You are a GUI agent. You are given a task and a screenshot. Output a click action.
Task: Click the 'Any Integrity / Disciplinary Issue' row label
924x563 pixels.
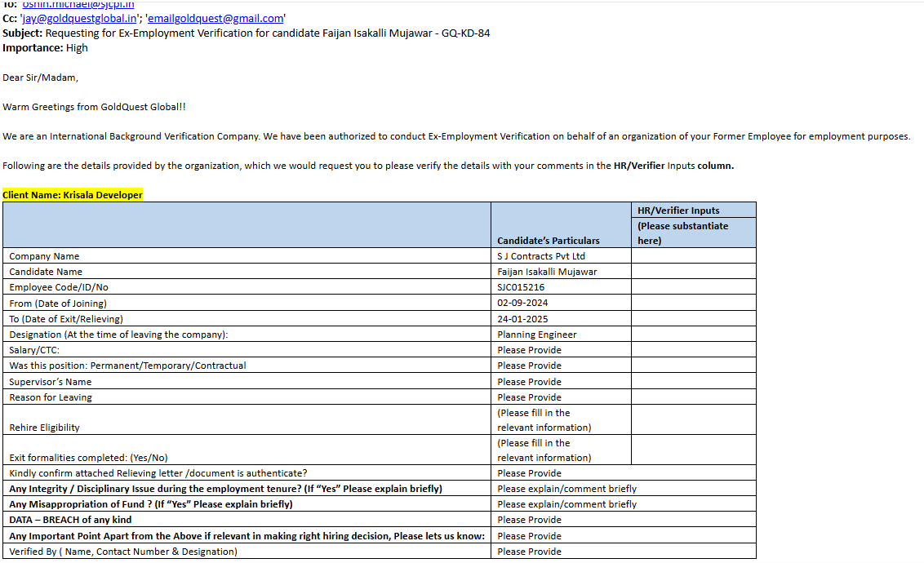[x=226, y=489]
